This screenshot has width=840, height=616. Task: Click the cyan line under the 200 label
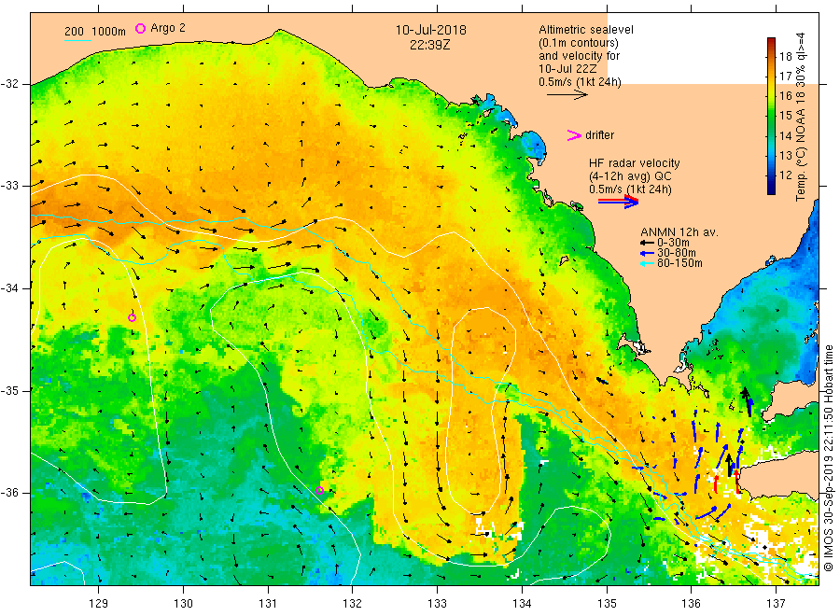click(77, 40)
